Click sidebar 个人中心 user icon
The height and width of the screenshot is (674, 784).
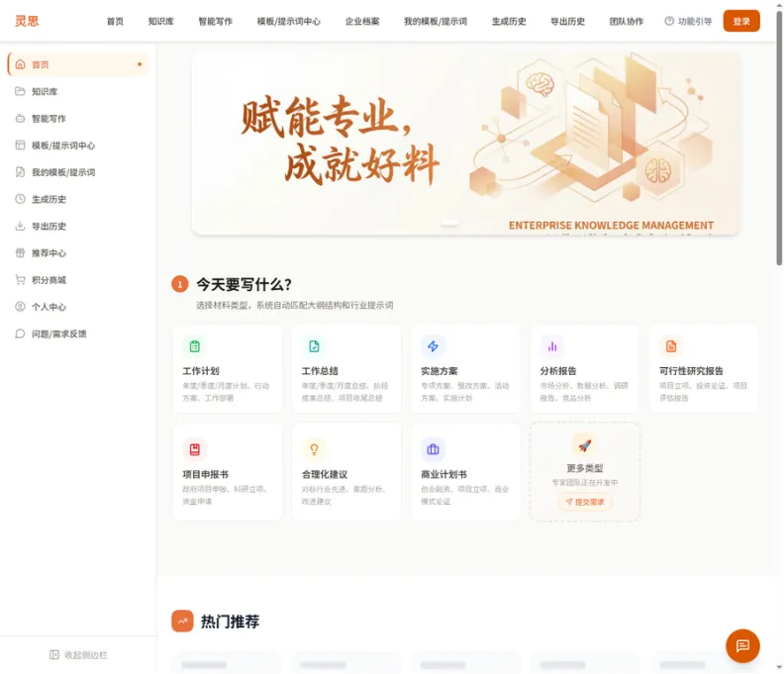click(20, 307)
